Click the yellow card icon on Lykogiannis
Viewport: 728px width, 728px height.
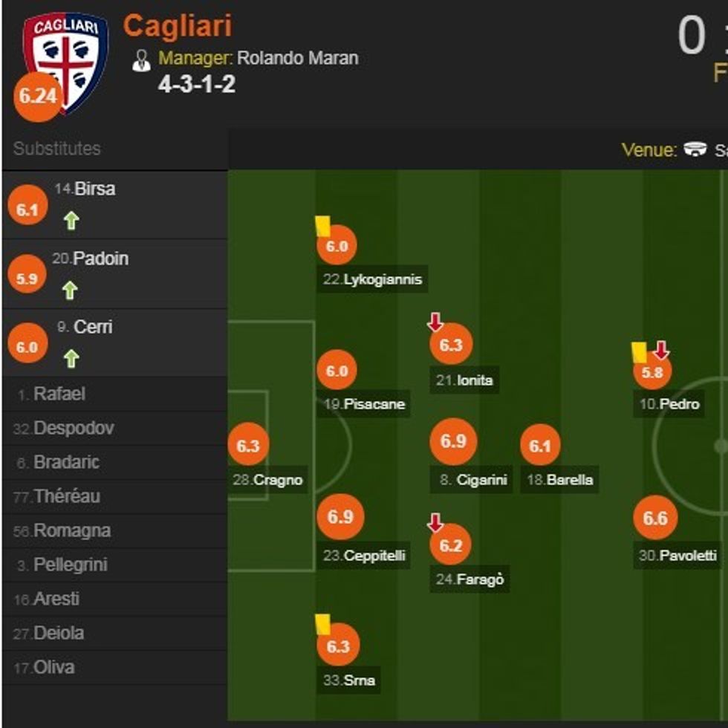coord(322,225)
